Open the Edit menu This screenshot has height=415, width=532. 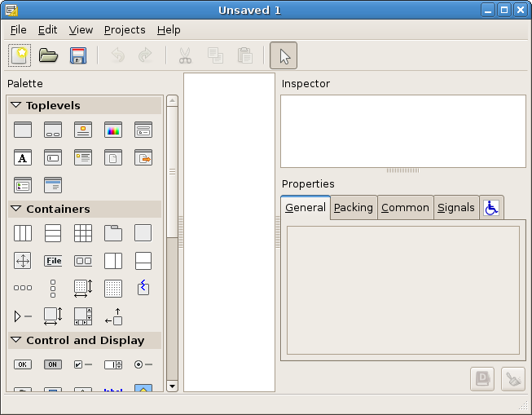point(47,30)
